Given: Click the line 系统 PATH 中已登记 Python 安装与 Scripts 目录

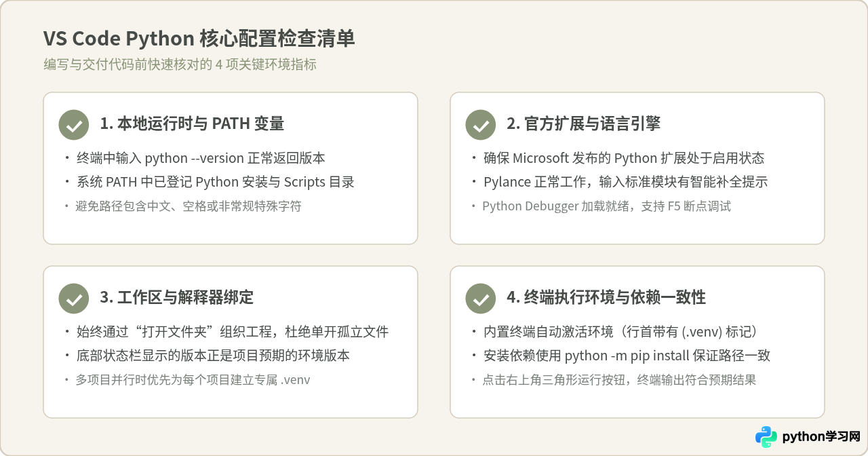Looking at the screenshot, I should (215, 182).
